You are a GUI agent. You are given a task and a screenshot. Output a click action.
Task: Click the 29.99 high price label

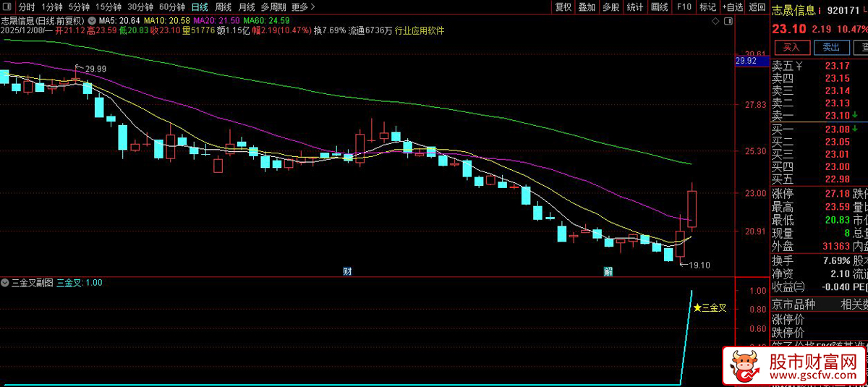pyautogui.click(x=95, y=69)
